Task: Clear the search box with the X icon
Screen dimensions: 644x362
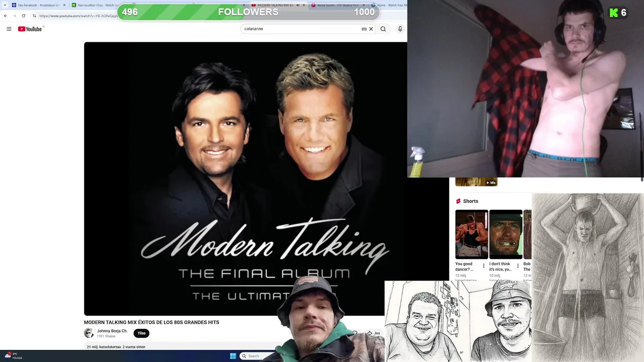Action: (371, 29)
